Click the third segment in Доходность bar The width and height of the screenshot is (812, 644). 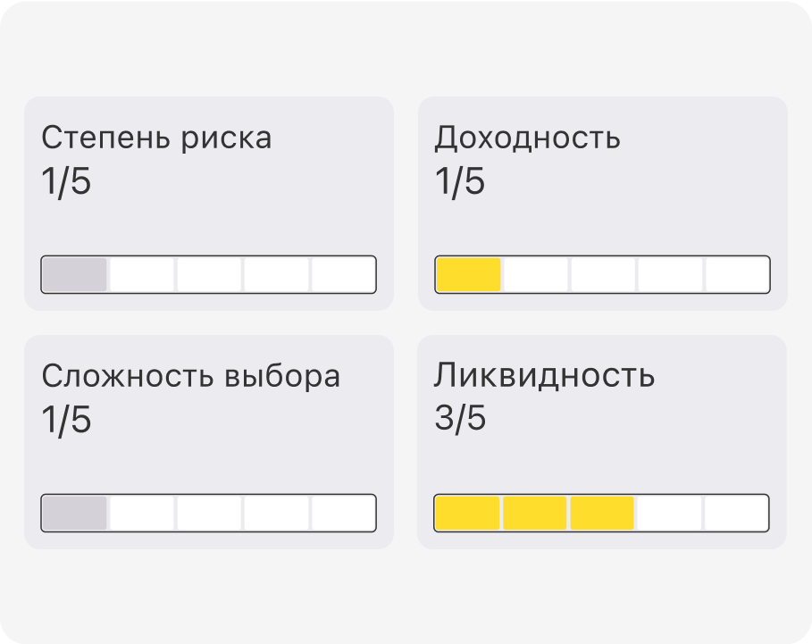(603, 274)
